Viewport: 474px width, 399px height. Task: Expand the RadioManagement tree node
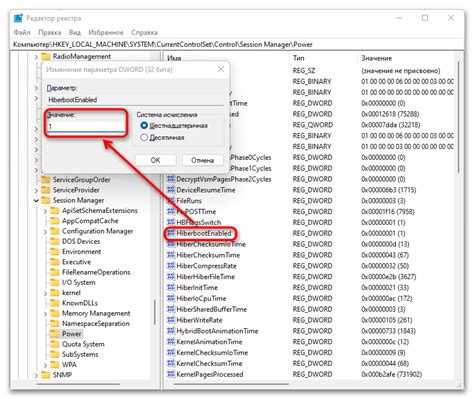click(x=36, y=57)
